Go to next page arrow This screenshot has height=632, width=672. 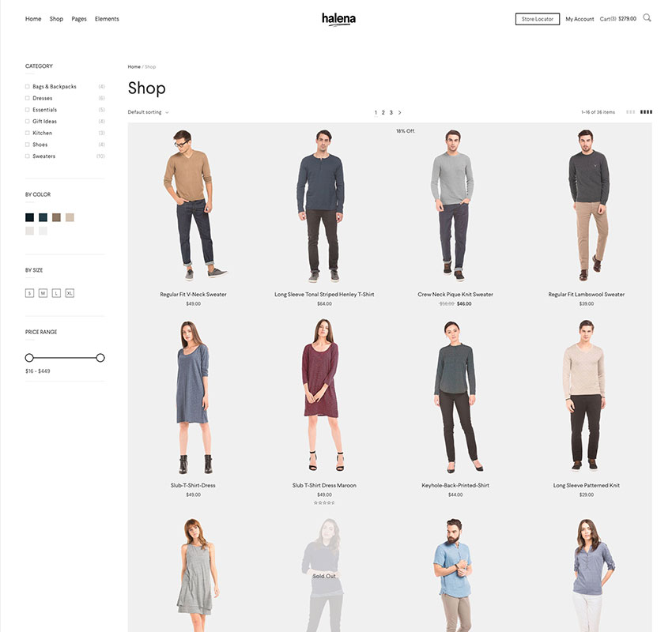coord(400,113)
